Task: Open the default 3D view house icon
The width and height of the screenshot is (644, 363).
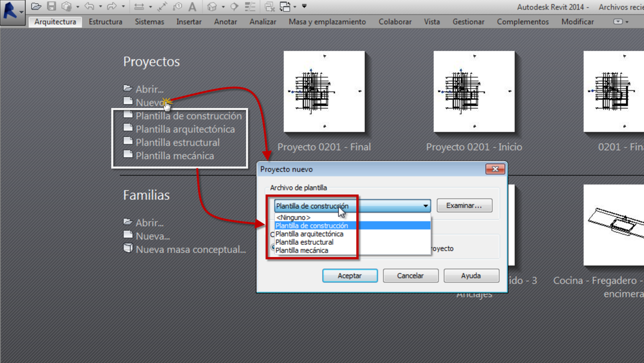Action: click(x=212, y=6)
